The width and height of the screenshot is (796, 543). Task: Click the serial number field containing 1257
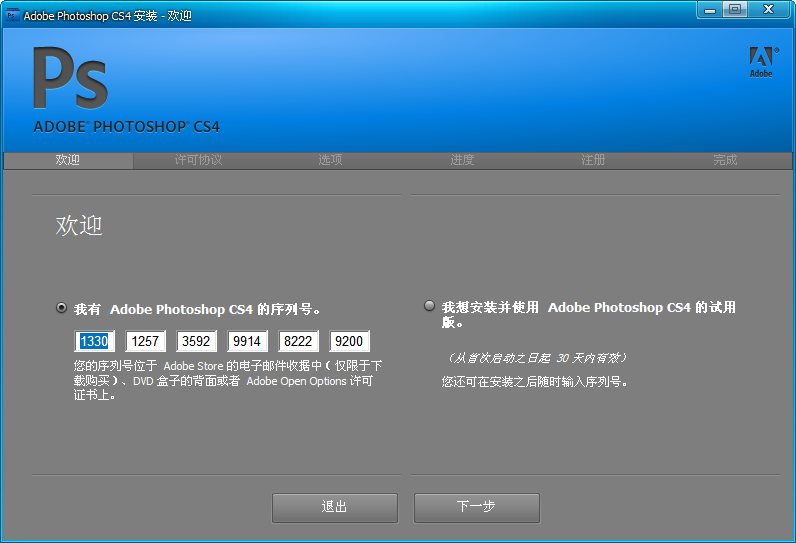coord(146,341)
